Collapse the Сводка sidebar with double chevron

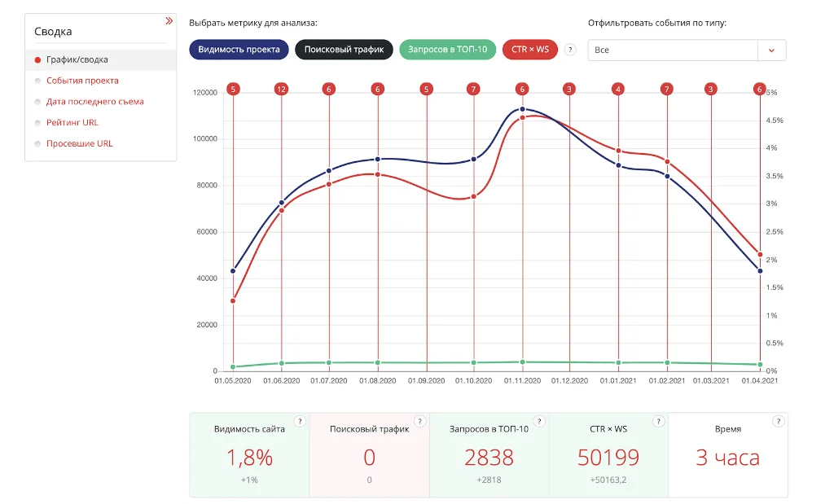169,21
